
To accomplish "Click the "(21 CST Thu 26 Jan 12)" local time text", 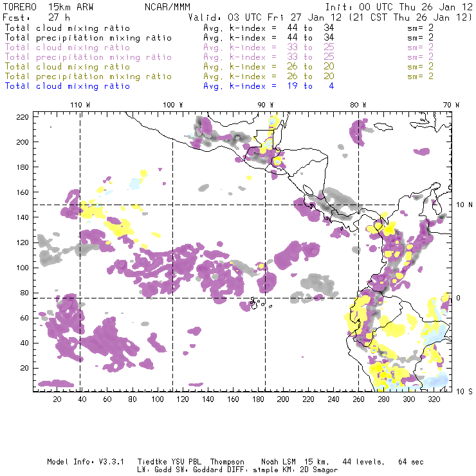I will click(410, 17).
